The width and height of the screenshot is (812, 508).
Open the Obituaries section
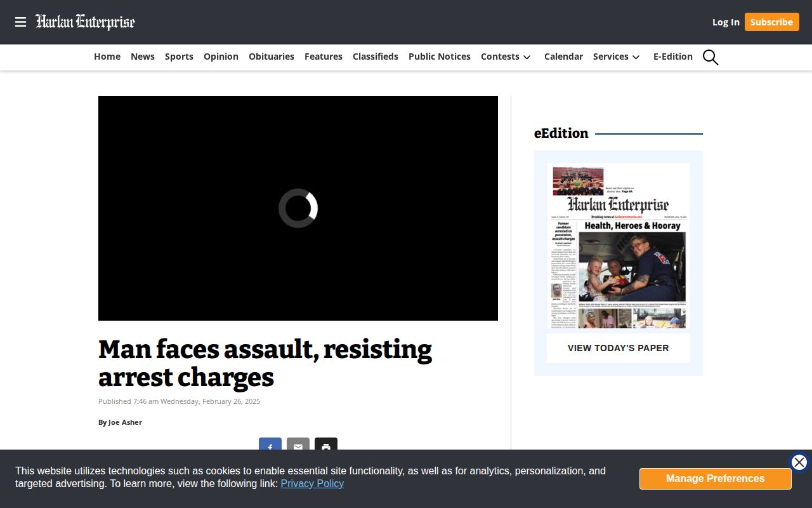point(272,57)
